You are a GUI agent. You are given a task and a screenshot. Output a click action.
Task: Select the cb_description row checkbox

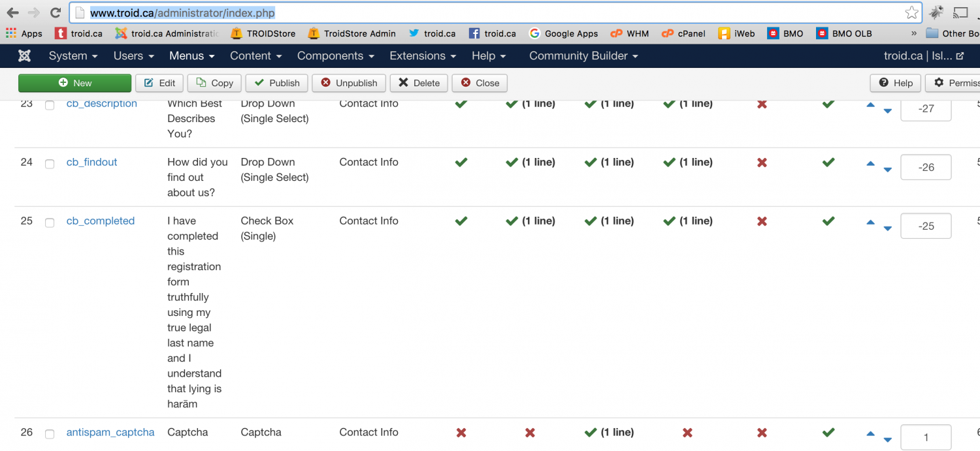tap(50, 105)
